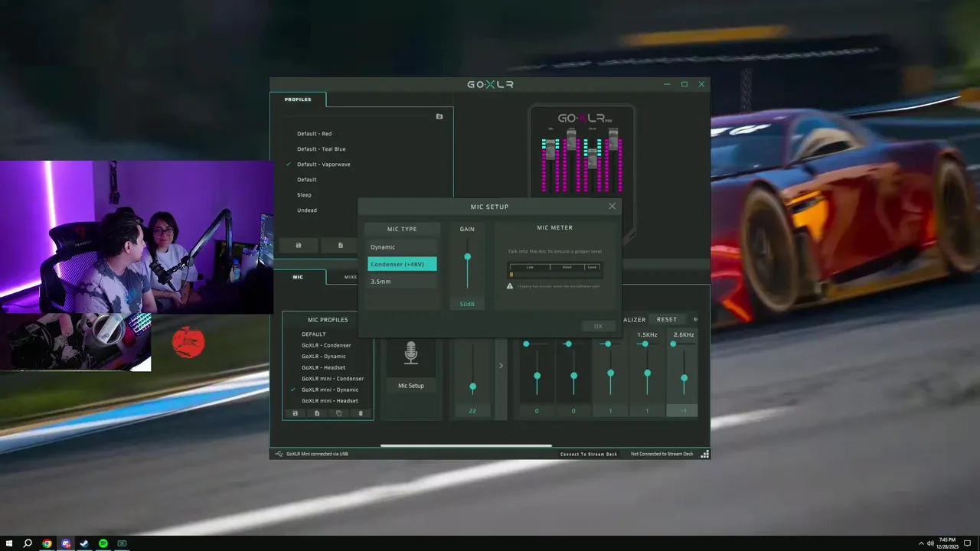
Task: Click the 1.5KHz band value showing 1
Action: pos(647,411)
